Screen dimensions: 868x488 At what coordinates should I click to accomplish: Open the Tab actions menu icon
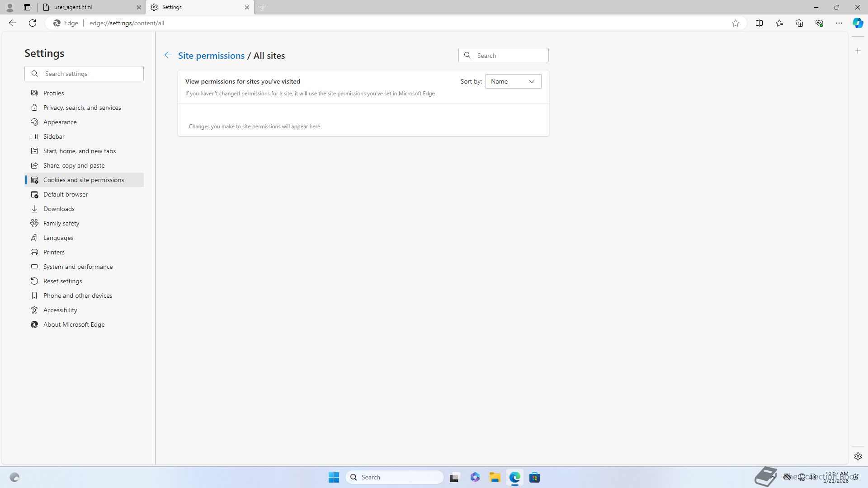[x=27, y=7]
